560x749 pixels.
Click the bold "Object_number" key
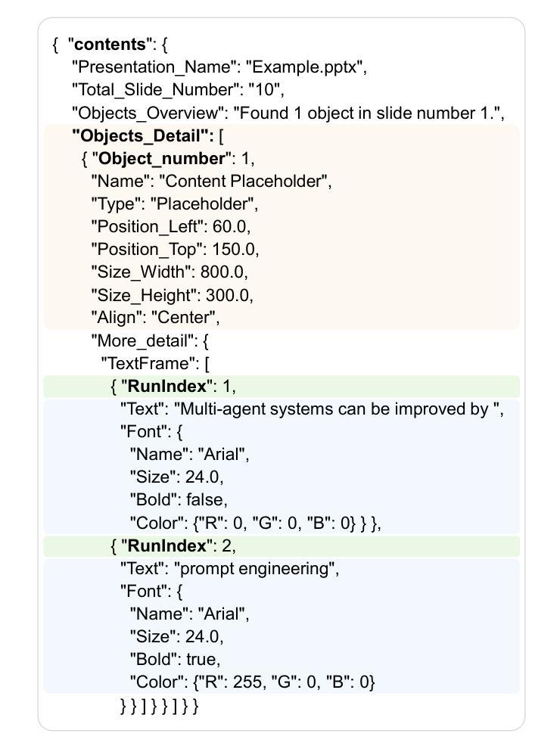point(161,159)
